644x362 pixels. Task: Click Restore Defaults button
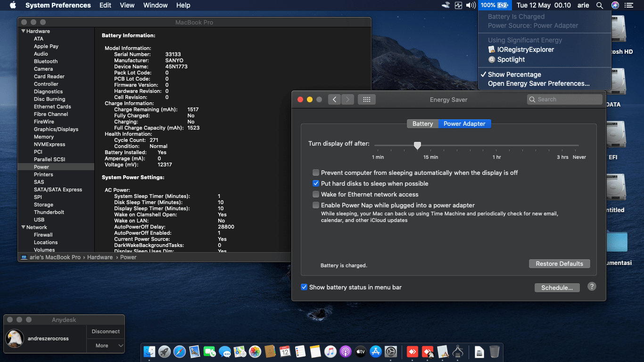pyautogui.click(x=560, y=264)
